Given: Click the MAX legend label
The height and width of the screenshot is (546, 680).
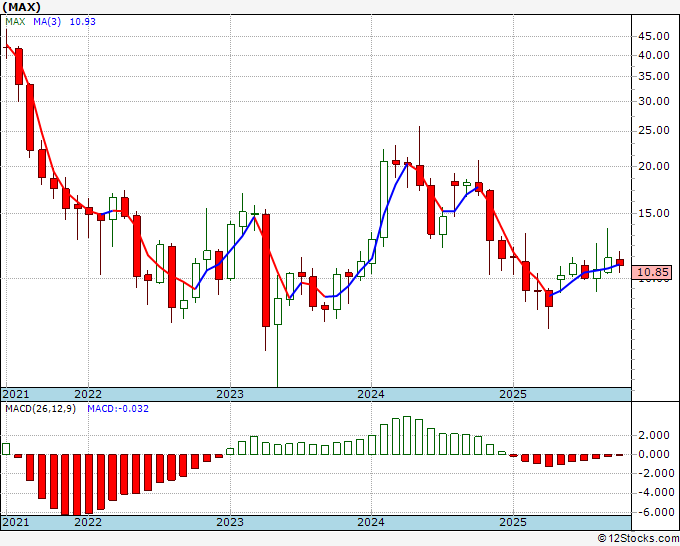Looking at the screenshot, I should [15, 21].
